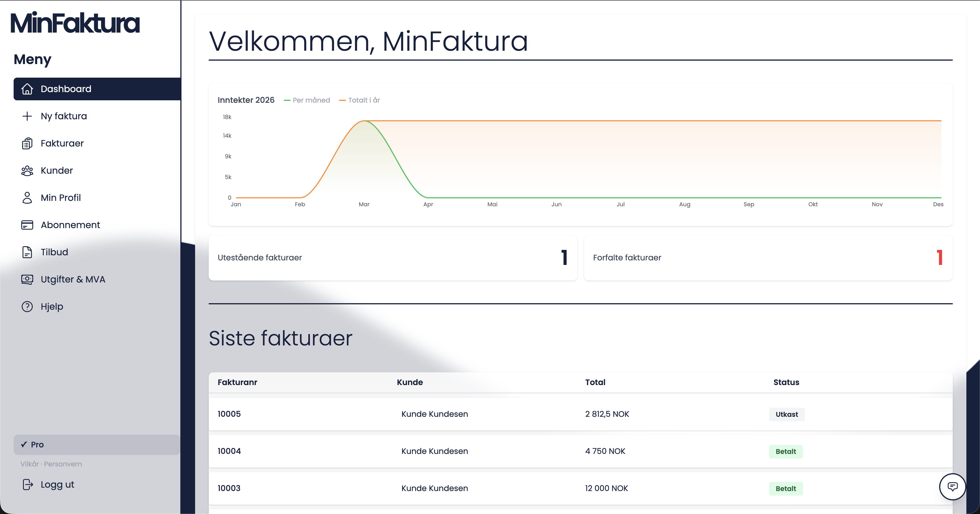The height and width of the screenshot is (514, 980).
Task: Click the Utgifter & MVA money icon
Action: tap(27, 279)
